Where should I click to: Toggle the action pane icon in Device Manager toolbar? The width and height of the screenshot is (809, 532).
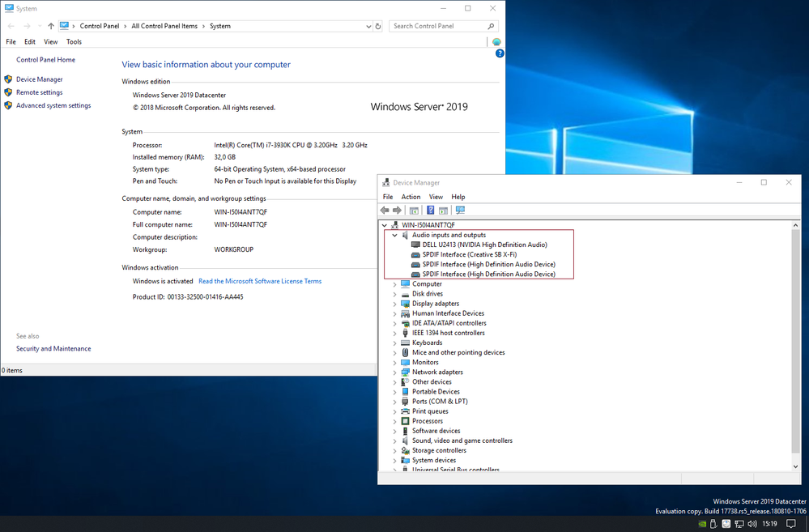443,210
